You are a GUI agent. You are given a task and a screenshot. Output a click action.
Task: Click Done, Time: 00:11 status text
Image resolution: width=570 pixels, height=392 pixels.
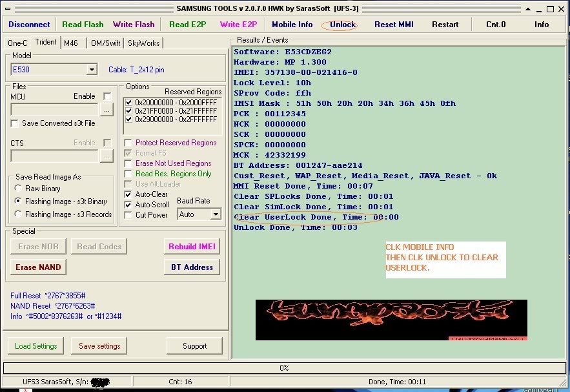tap(397, 382)
